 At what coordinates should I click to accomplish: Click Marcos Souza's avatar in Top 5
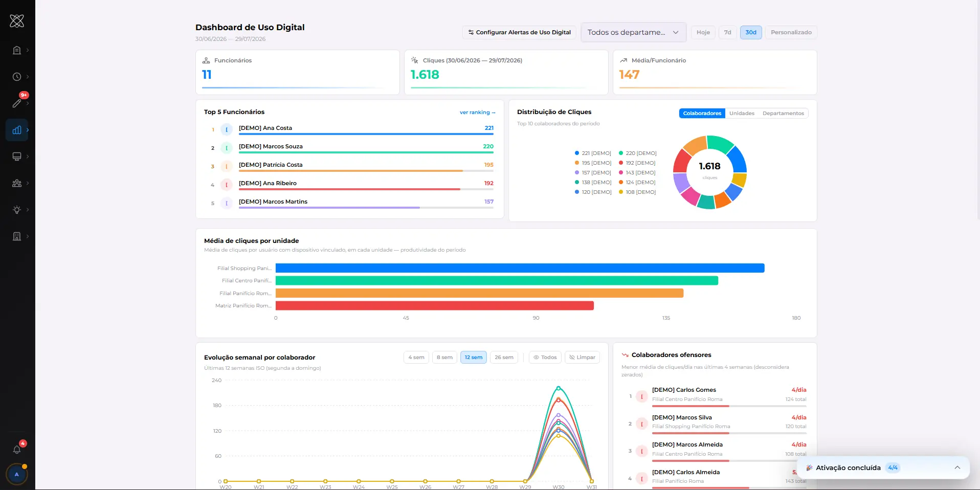point(227,148)
